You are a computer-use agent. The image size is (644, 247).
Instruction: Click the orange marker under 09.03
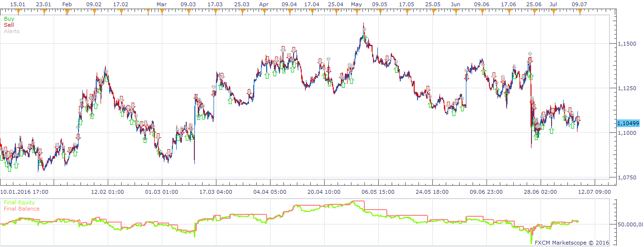(188, 11)
